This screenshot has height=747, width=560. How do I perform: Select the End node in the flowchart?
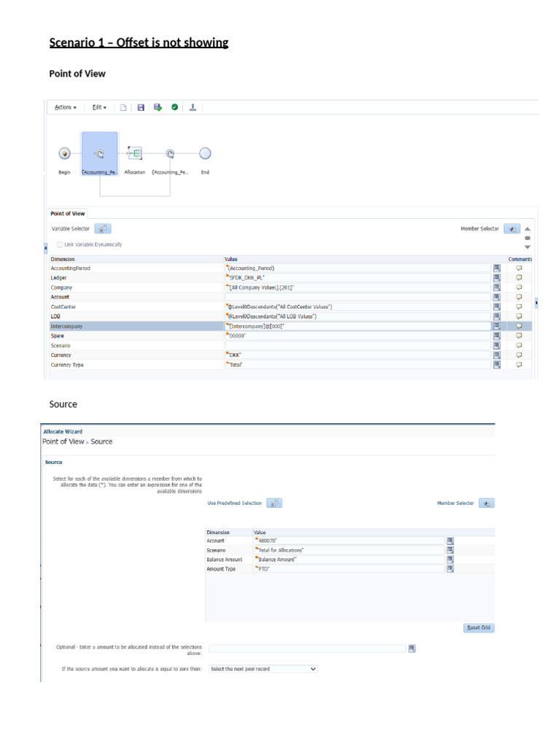[205, 153]
